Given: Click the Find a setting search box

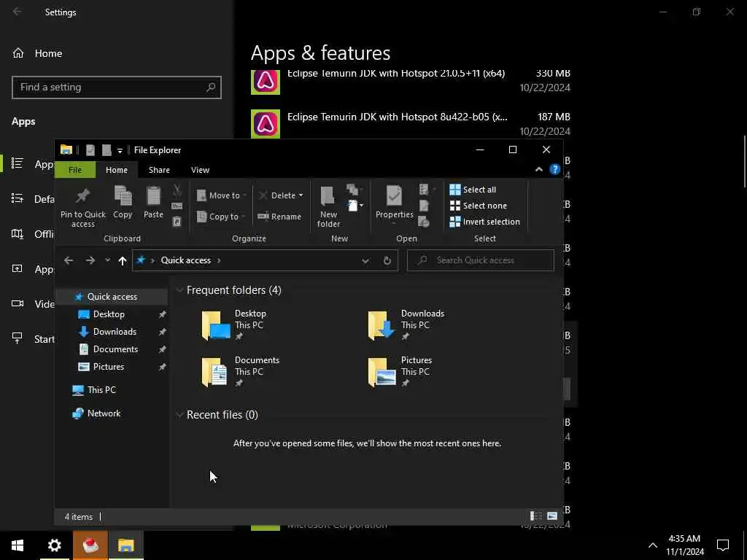Looking at the screenshot, I should (x=117, y=87).
